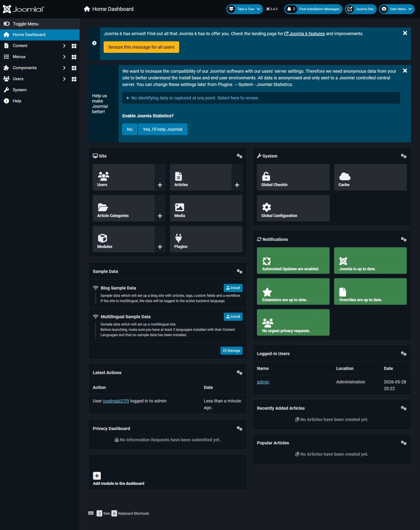Close the statistics request message
420x530 pixels.
(405, 71)
